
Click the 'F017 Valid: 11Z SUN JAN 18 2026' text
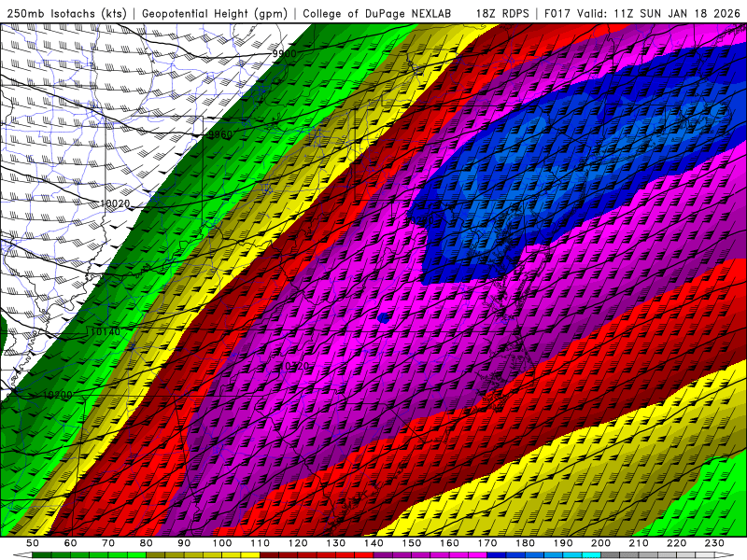tap(641, 14)
